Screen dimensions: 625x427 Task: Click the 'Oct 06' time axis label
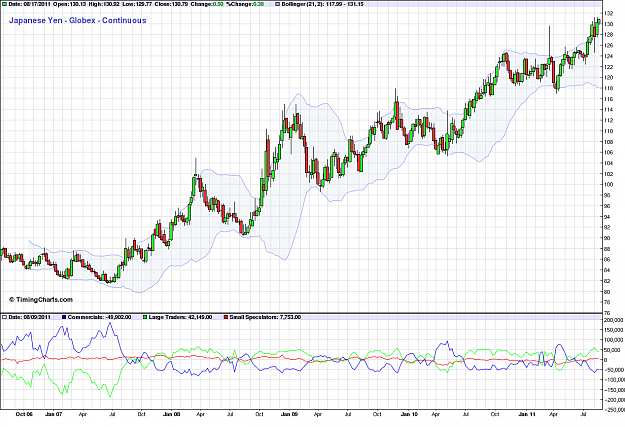coord(24,414)
